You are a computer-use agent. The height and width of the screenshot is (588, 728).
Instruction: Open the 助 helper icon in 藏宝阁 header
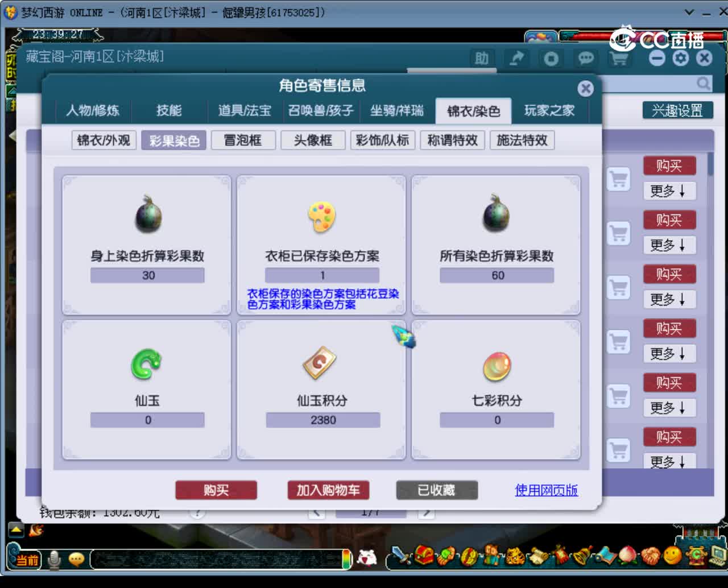482,58
